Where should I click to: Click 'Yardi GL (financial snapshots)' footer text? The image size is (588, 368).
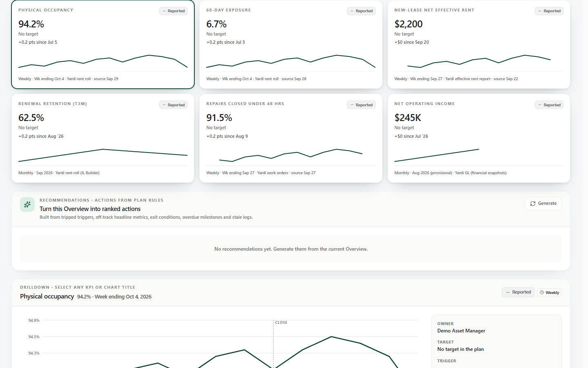click(481, 173)
